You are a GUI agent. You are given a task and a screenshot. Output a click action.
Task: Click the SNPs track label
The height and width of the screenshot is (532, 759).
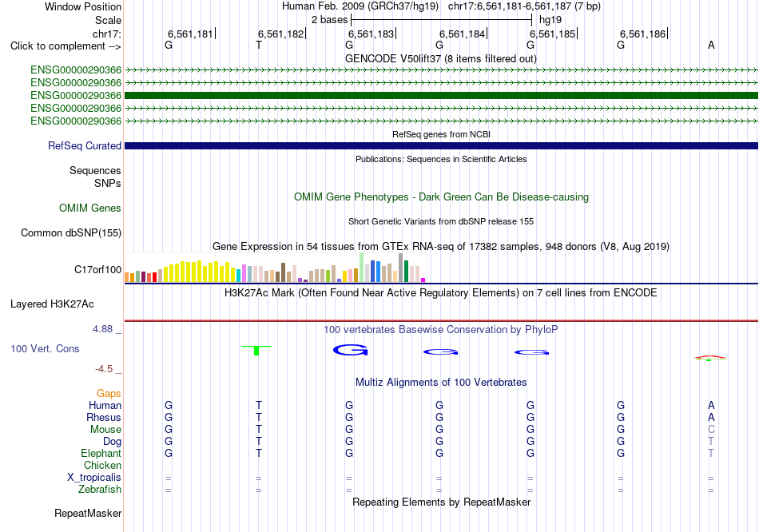point(108,184)
